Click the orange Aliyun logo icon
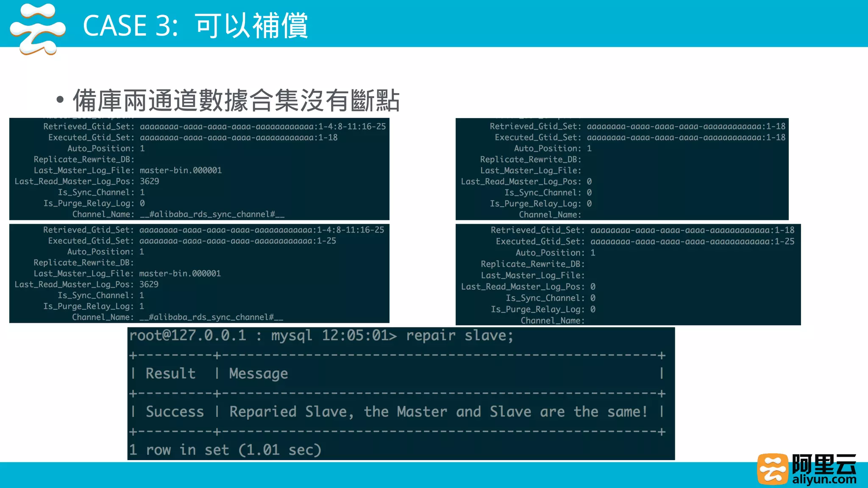The height and width of the screenshot is (488, 868). (772, 469)
